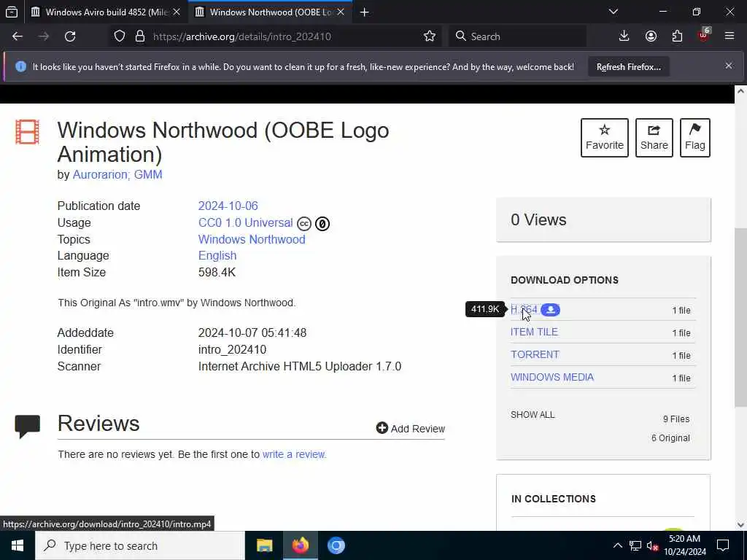
Task: Reload the current page
Action: [70, 36]
